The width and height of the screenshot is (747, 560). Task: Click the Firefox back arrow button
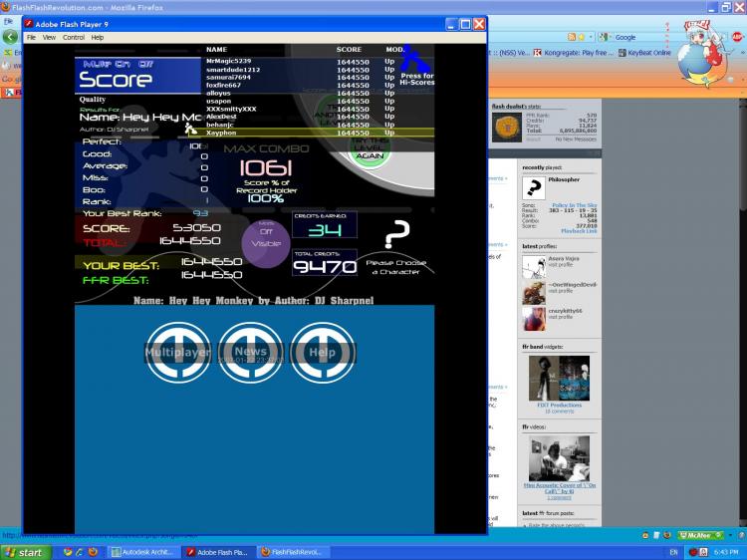pyautogui.click(x=10, y=37)
